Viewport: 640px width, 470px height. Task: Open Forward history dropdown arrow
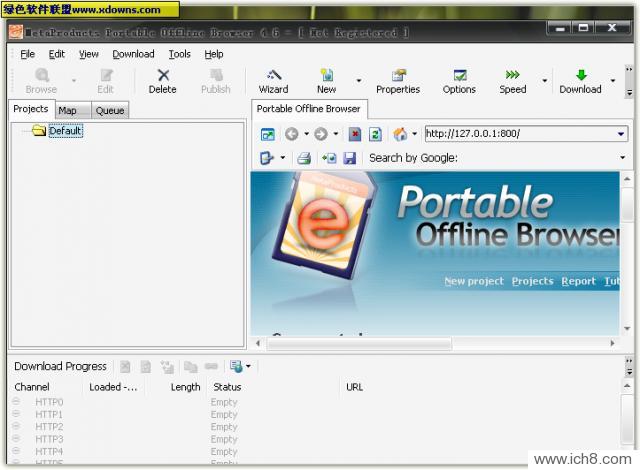pos(336,134)
